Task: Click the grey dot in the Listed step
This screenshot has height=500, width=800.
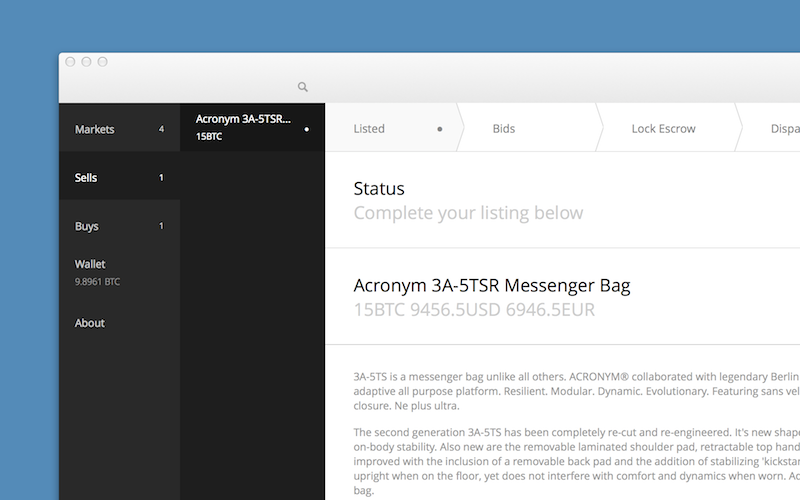Action: [x=440, y=129]
